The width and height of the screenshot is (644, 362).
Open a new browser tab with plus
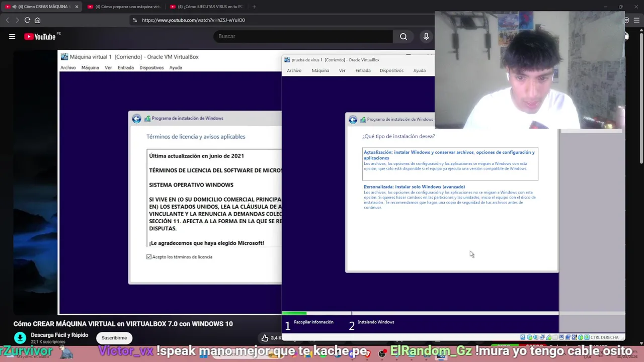click(x=254, y=7)
